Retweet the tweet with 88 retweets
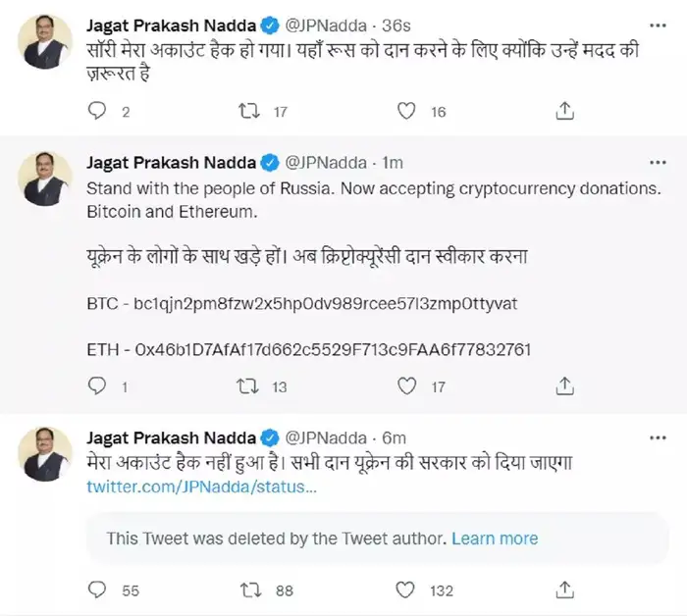This screenshot has width=687, height=616. (250, 590)
